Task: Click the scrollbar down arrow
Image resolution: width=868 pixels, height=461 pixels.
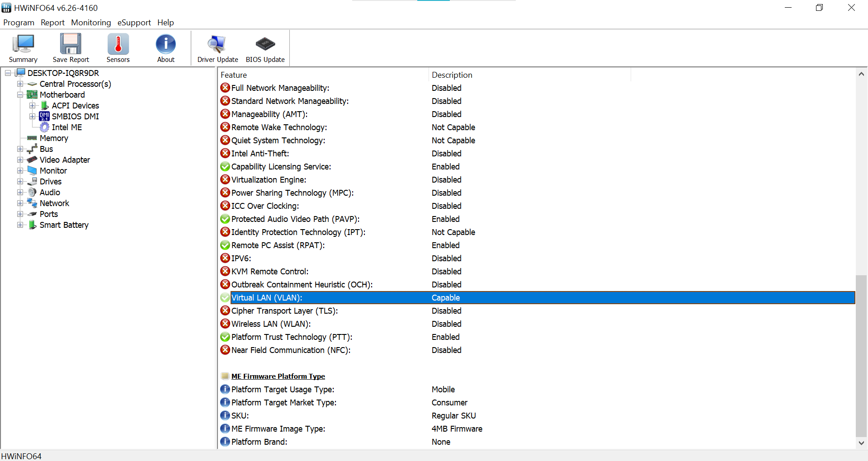Action: pos(861,443)
